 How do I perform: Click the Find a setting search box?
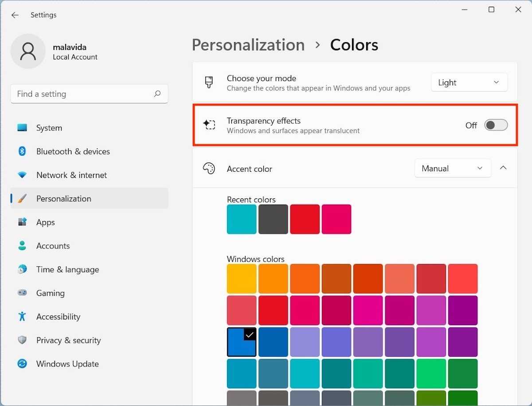coord(82,94)
